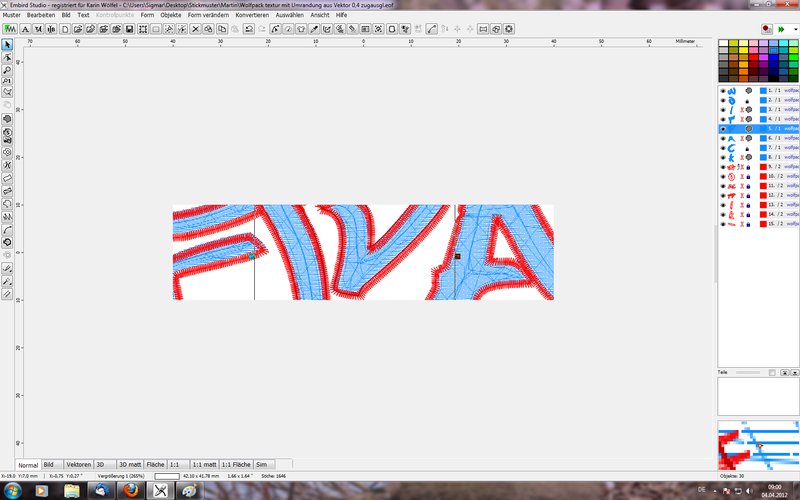This screenshot has height=500, width=800.
Task: Open the Konvertieren menu
Action: point(252,15)
